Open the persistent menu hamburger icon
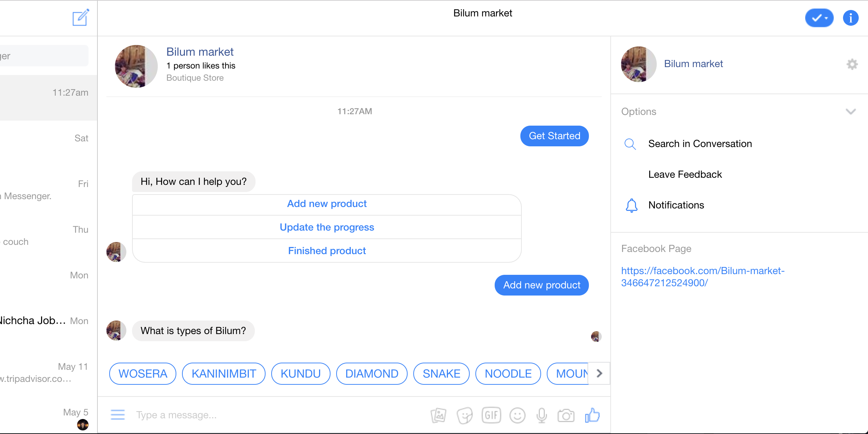 pos(118,415)
